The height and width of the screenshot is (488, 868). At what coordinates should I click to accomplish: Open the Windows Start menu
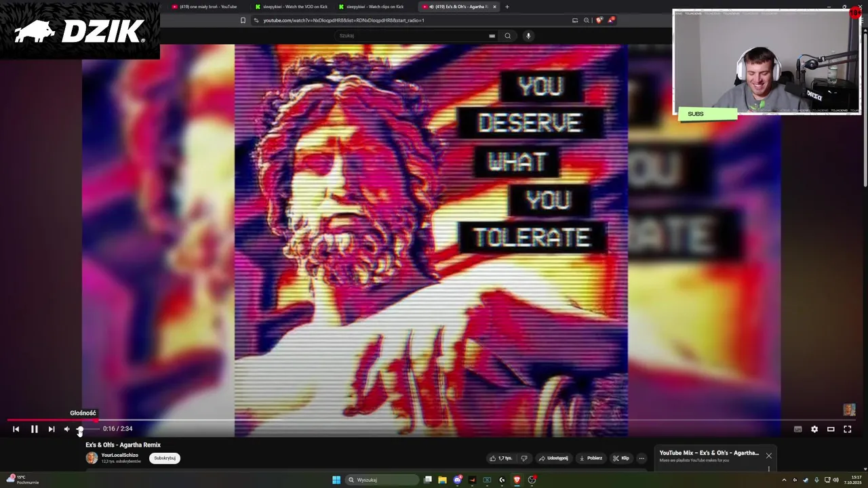click(336, 480)
